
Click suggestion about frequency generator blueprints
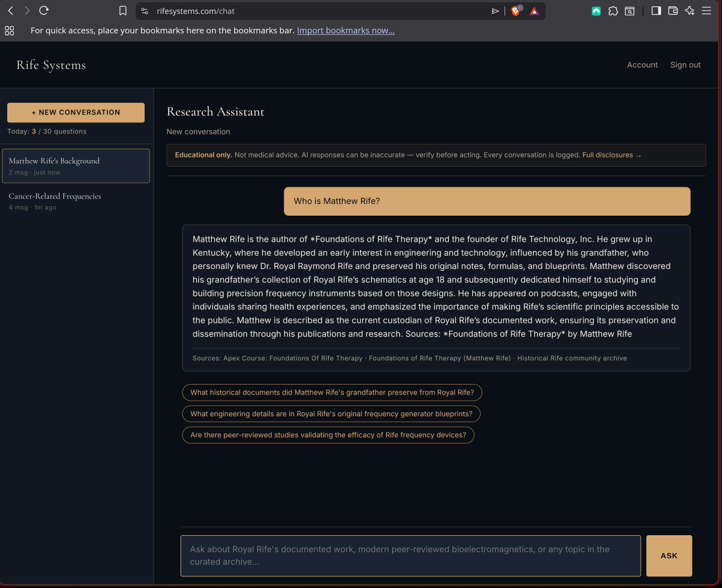[x=332, y=414]
